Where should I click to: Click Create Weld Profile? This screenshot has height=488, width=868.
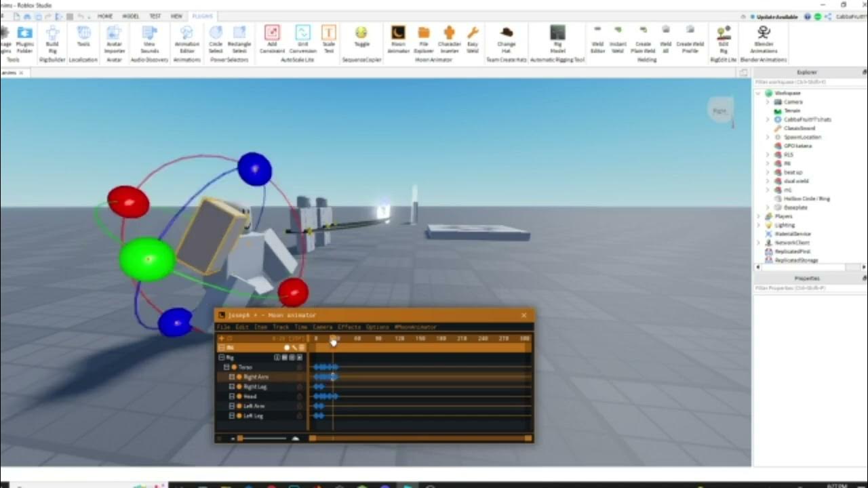point(690,39)
